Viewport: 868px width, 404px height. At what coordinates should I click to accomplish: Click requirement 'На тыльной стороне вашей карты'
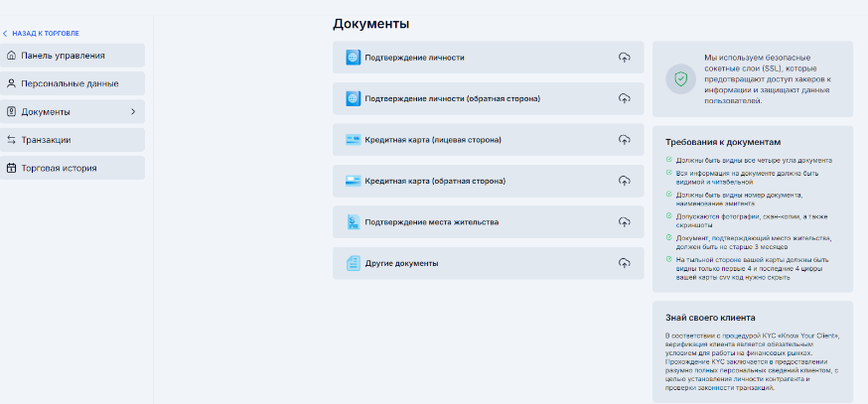pyautogui.click(x=753, y=268)
